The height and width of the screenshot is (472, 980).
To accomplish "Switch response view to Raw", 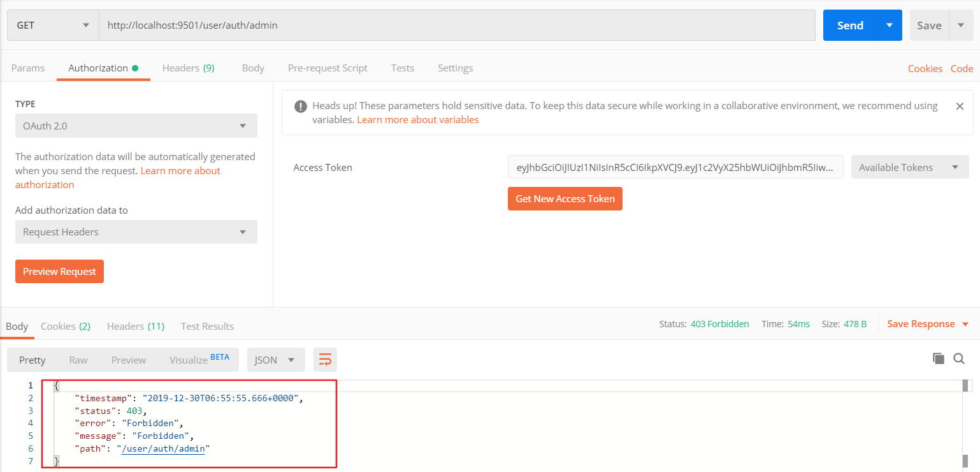I will pos(78,359).
